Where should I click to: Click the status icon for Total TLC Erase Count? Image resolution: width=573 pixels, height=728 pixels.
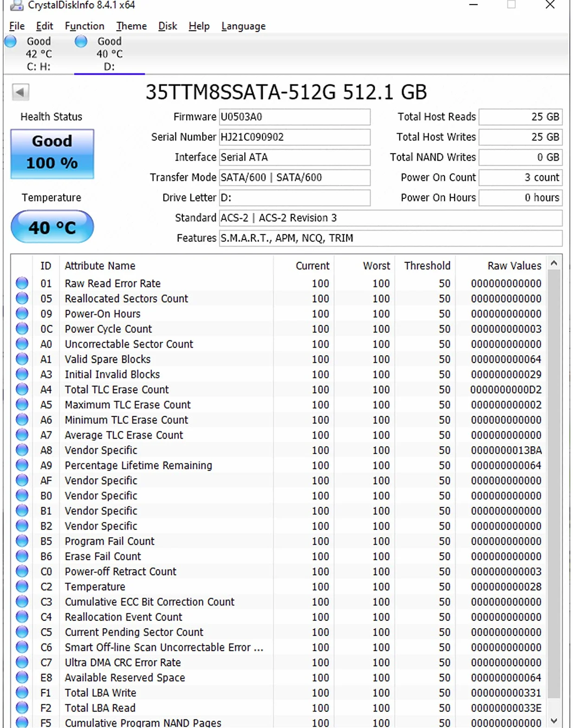click(22, 389)
